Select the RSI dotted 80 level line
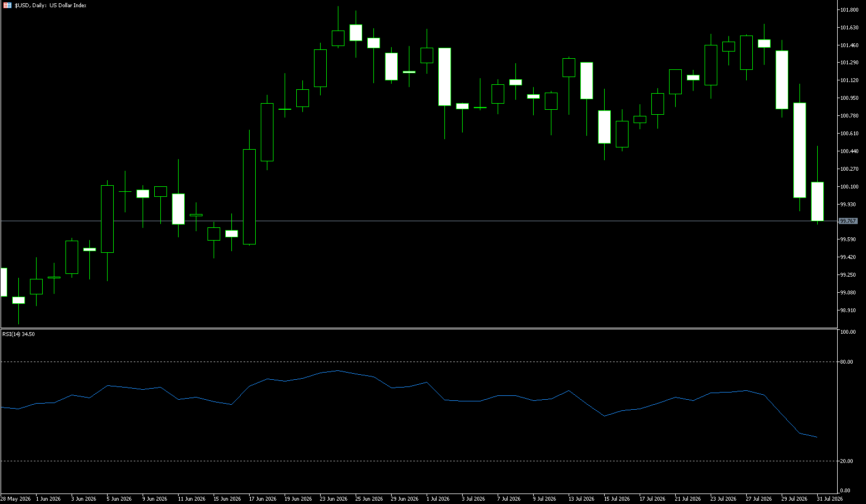866x504 pixels. pos(419,362)
